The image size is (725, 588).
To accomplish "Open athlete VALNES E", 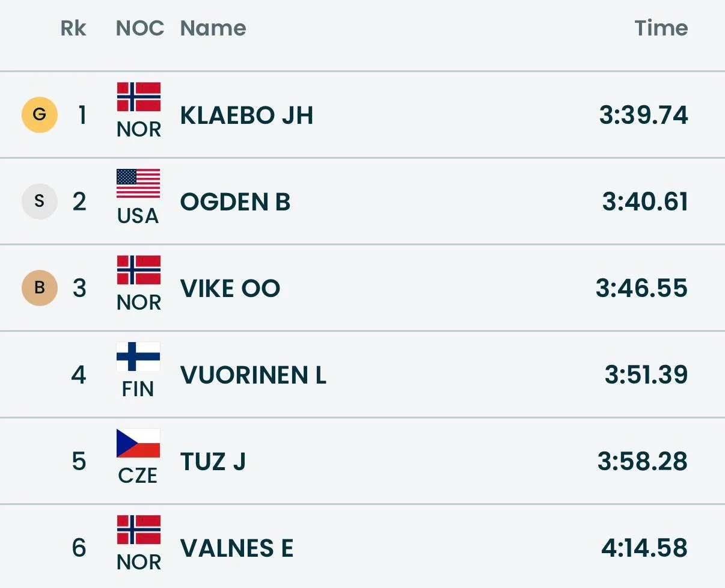I will pyautogui.click(x=237, y=548).
